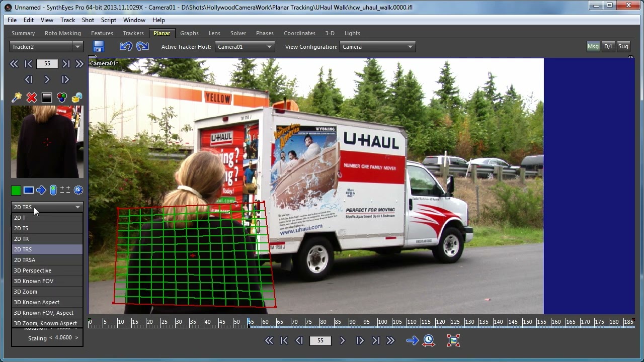Viewport: 644px width, 362px height.
Task: Switch to the Summary tab
Action: pos(23,33)
